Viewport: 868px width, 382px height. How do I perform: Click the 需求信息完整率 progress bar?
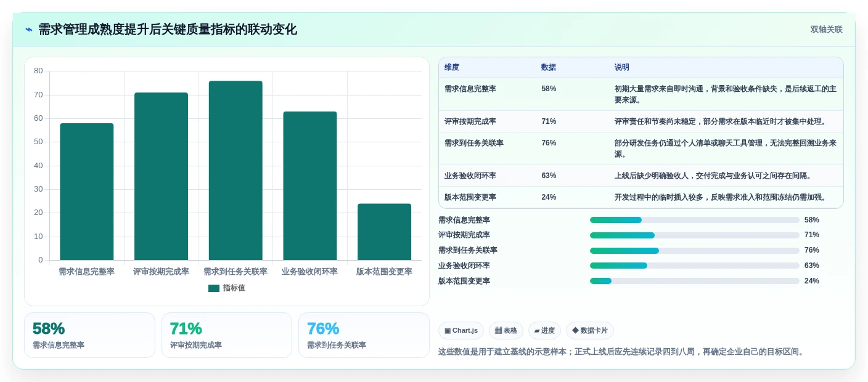point(695,220)
